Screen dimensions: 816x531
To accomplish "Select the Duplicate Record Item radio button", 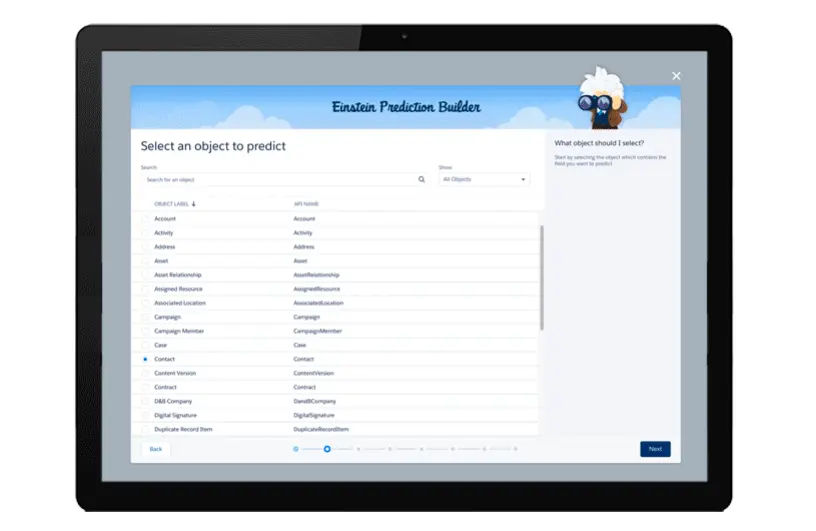I will (x=145, y=429).
